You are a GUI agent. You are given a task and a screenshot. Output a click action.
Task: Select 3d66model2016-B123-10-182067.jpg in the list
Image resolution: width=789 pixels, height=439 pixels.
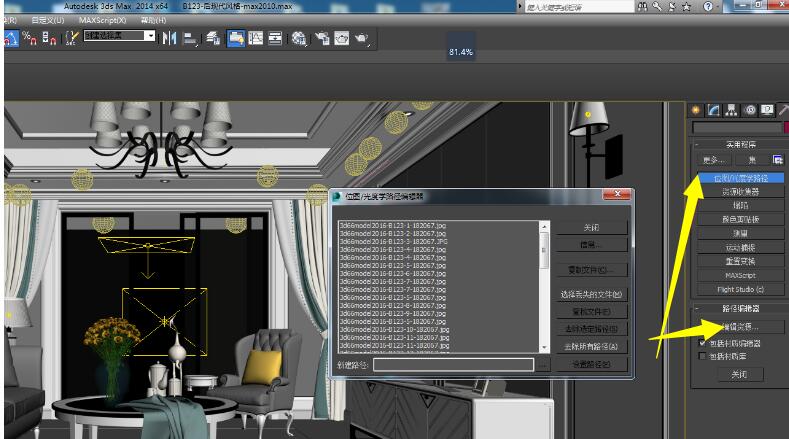[x=394, y=330]
